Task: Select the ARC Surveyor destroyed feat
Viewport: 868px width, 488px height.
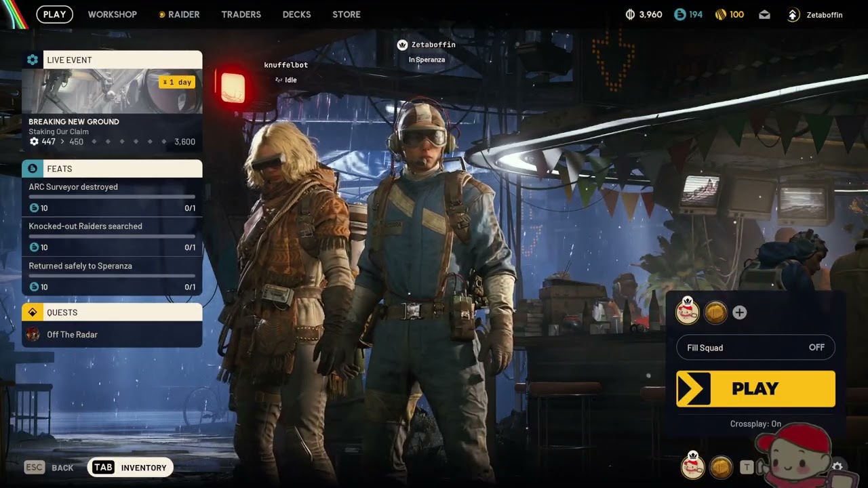Action: [x=112, y=197]
